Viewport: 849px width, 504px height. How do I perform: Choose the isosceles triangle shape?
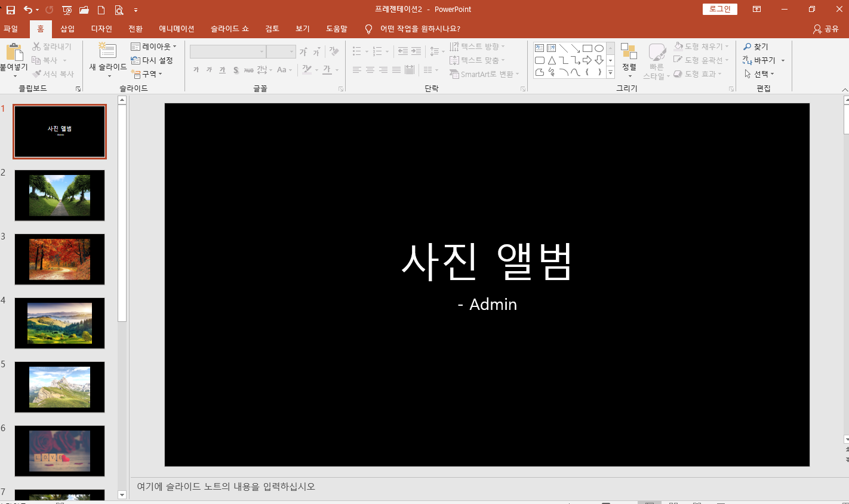pos(552,60)
